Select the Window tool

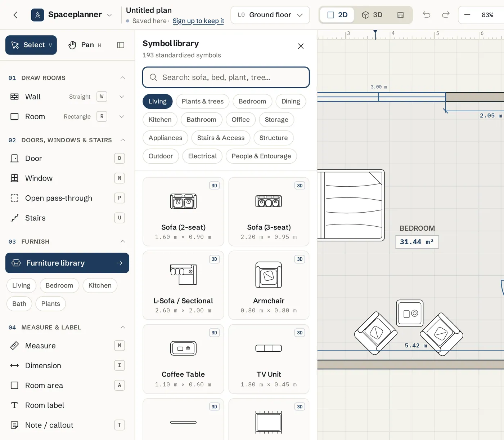[x=67, y=178]
